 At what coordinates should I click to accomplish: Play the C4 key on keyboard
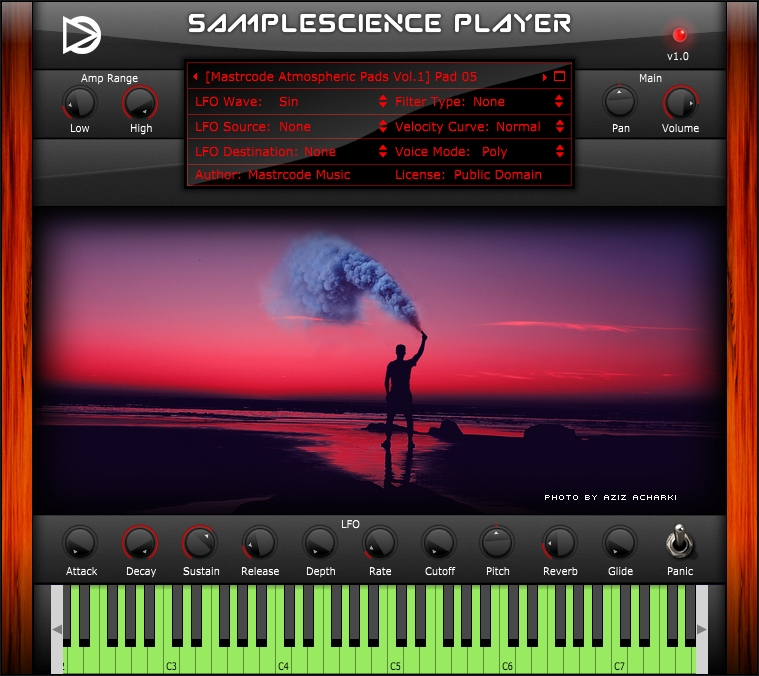tap(284, 661)
